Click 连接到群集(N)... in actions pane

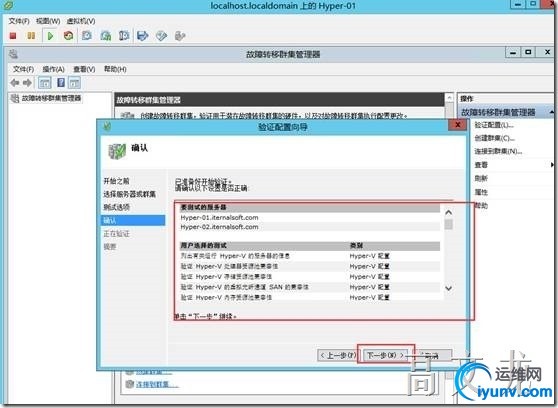[498, 151]
